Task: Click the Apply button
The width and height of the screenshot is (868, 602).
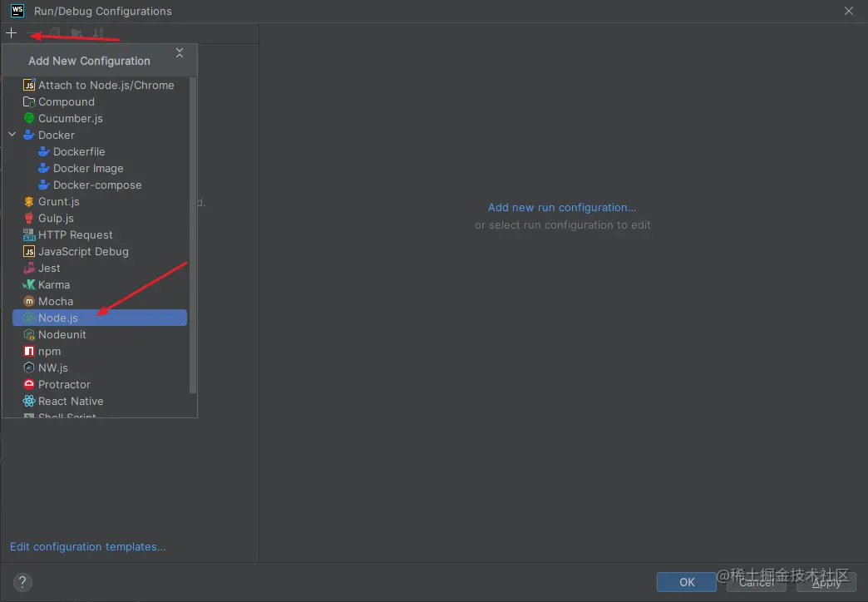Action: pos(826,582)
